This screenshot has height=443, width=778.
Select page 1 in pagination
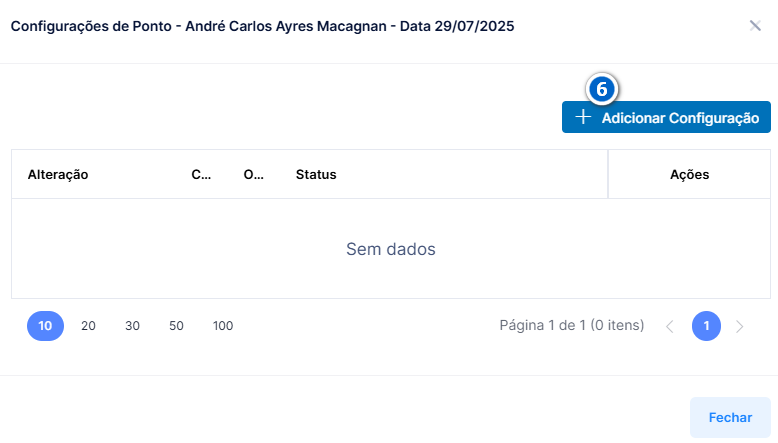[x=706, y=326]
